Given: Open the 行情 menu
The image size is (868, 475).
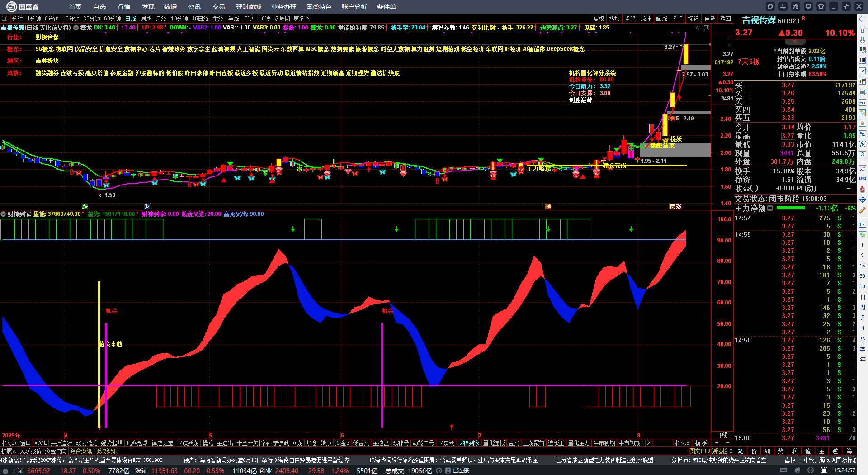Looking at the screenshot, I should [123, 7].
